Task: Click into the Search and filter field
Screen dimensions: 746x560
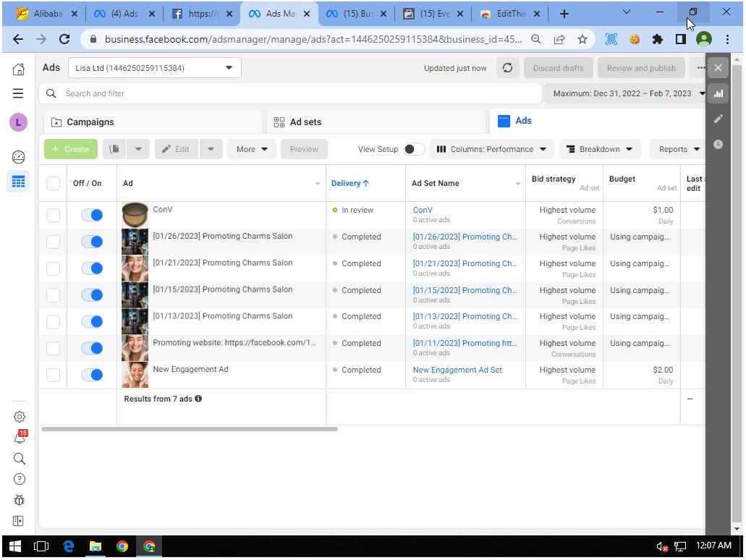Action: [290, 94]
